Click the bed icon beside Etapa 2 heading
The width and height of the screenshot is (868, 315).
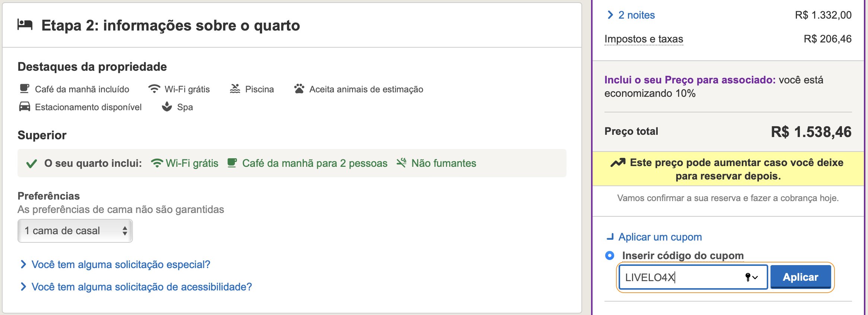click(x=25, y=25)
